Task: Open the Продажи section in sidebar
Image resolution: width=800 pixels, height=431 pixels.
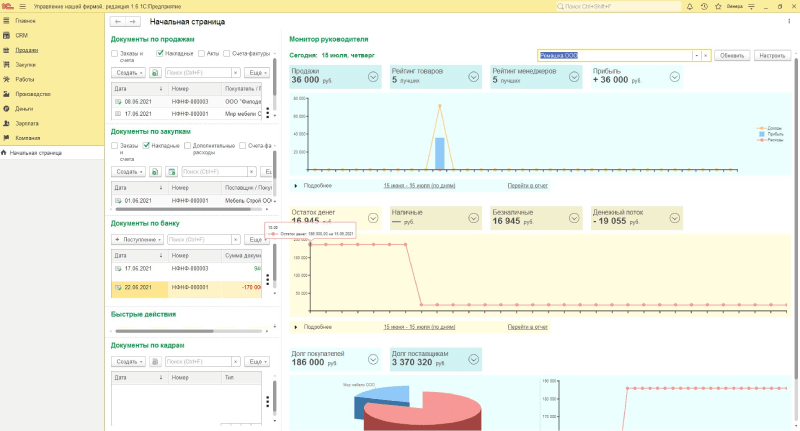Action: [27, 50]
